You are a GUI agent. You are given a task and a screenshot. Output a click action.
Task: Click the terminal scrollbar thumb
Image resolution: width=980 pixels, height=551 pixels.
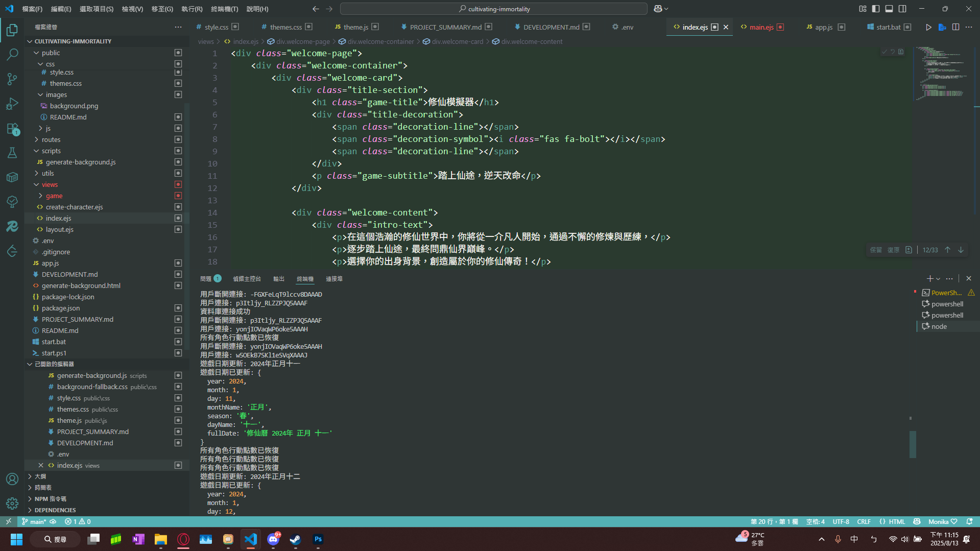(912, 444)
